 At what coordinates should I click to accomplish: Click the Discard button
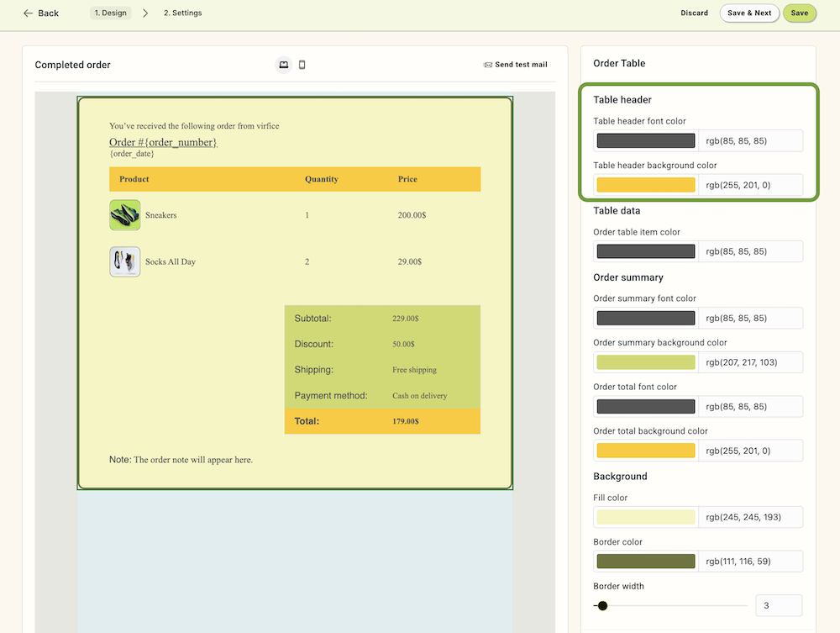click(x=695, y=13)
